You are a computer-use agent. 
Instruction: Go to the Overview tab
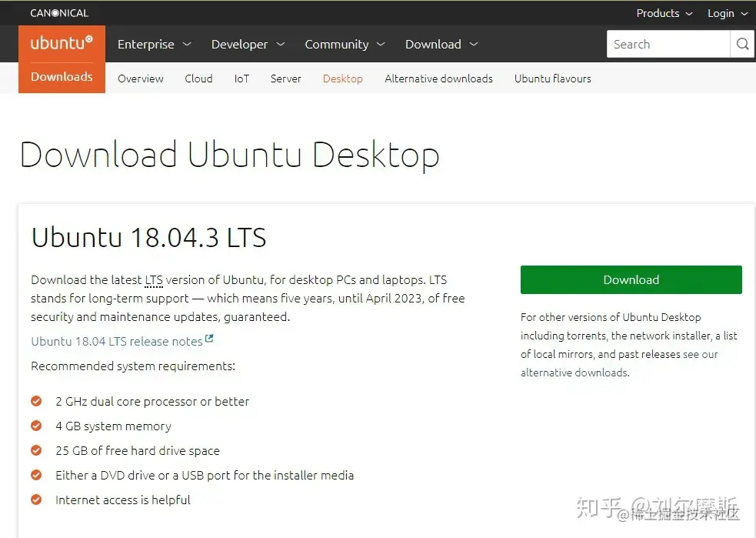[x=140, y=79]
